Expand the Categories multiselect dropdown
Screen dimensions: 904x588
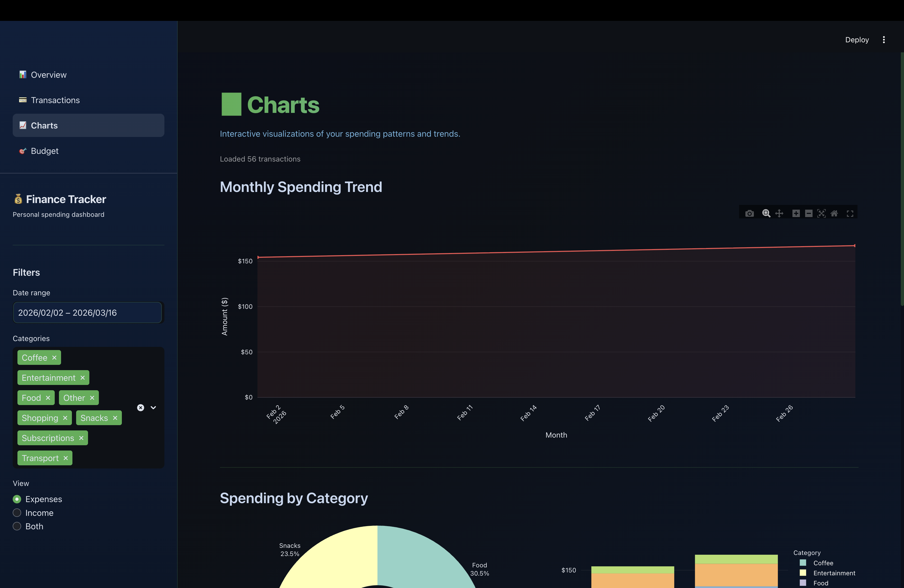click(153, 407)
